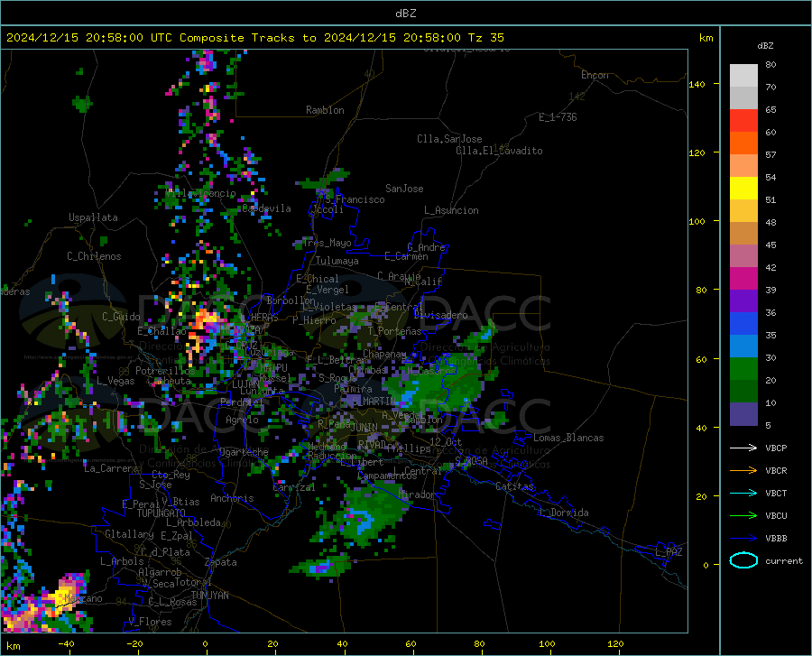Click the 'Catitas' map label
This screenshot has height=656, width=812.
coord(514,486)
